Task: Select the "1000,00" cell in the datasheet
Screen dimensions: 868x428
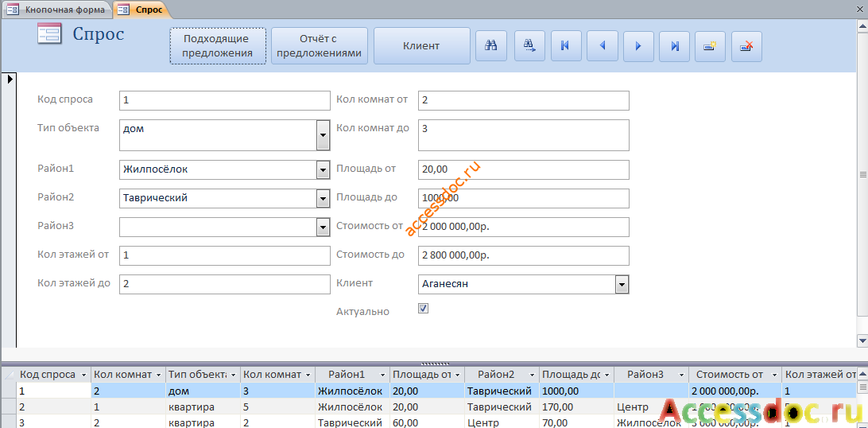Action: pos(576,391)
